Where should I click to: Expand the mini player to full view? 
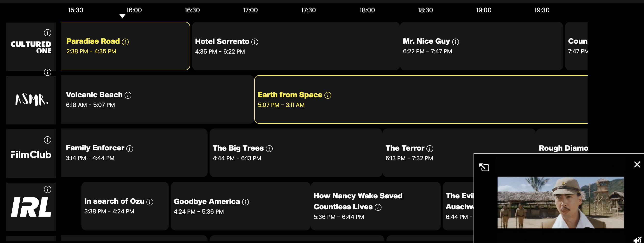[484, 167]
